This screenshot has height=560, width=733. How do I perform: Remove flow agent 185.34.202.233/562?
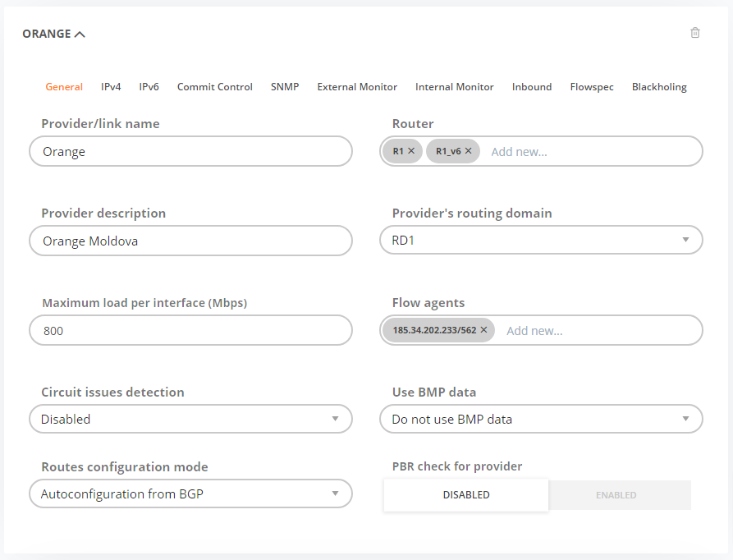coord(483,330)
